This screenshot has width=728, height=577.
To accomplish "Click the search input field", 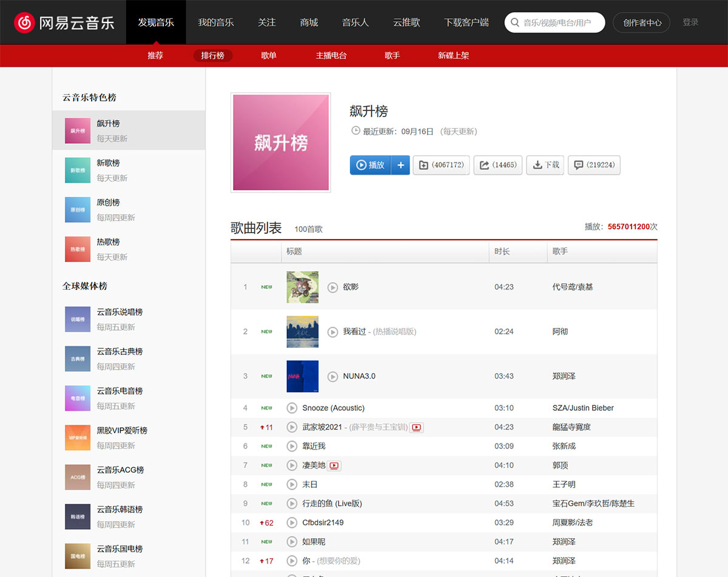I will [x=554, y=22].
